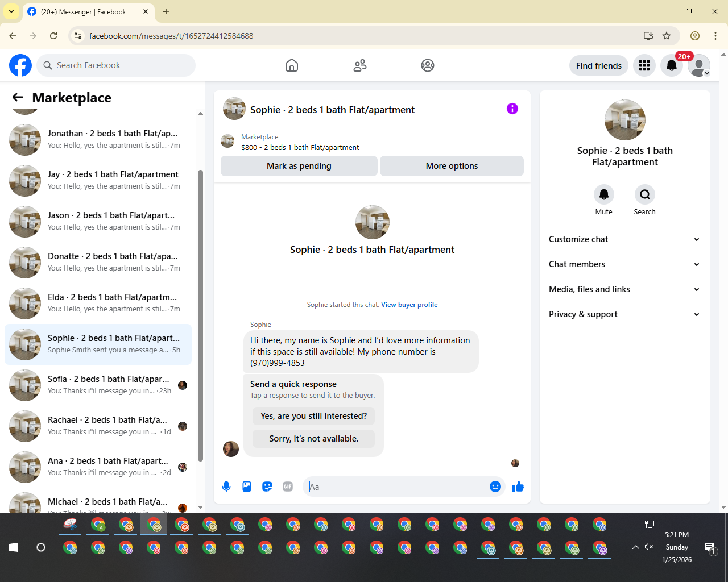
Task: Expand the Privacy & support section
Action: click(624, 314)
